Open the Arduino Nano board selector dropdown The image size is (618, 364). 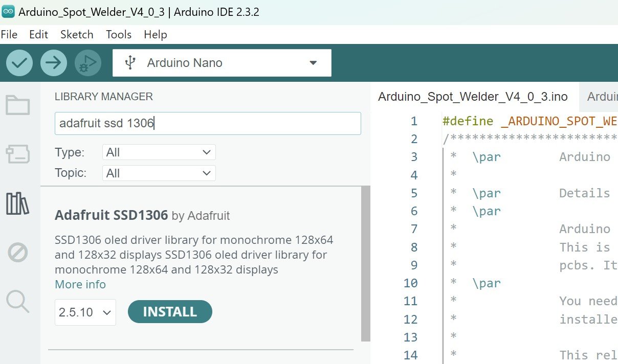(x=222, y=63)
